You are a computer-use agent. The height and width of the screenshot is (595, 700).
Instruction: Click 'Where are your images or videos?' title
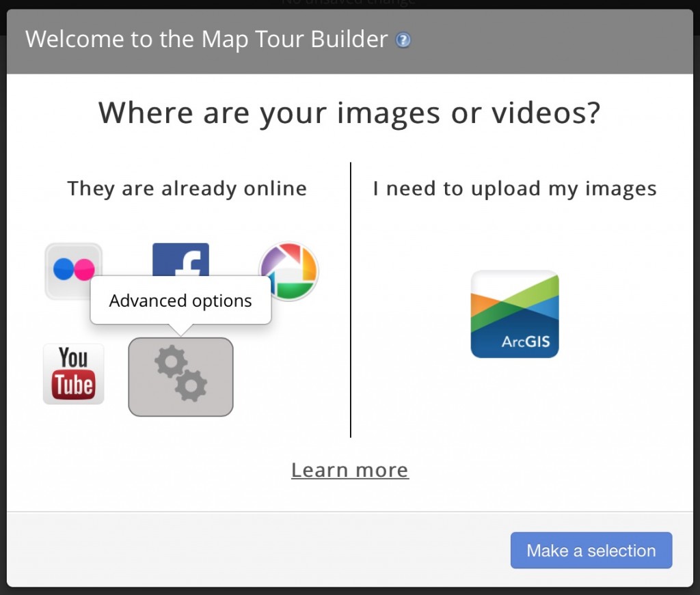pyautogui.click(x=349, y=113)
